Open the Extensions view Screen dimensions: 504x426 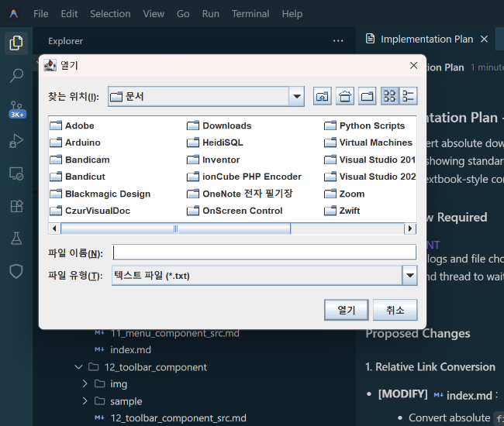(x=16, y=206)
